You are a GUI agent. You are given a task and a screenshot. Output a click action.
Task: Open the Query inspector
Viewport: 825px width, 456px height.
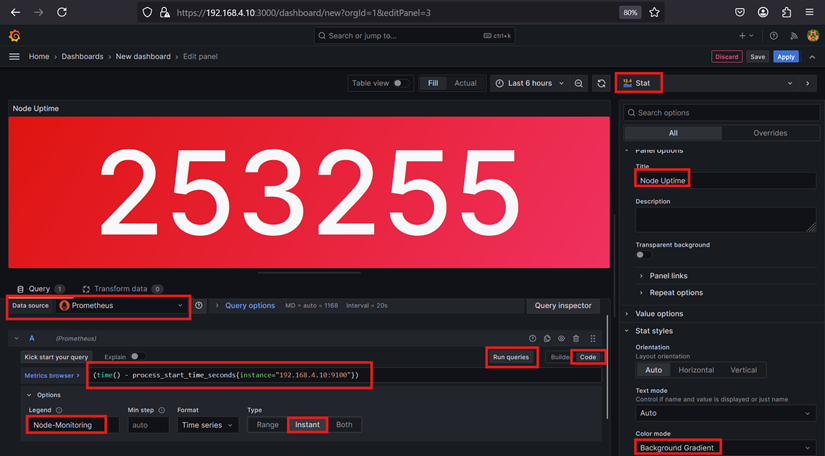[x=563, y=305]
